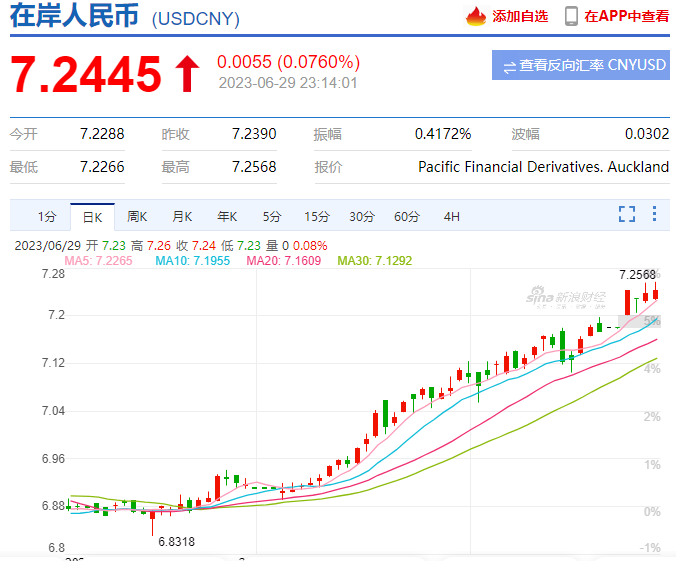The width and height of the screenshot is (676, 561).
Task: Click the 7.28 y-axis label
Action: (x=53, y=273)
